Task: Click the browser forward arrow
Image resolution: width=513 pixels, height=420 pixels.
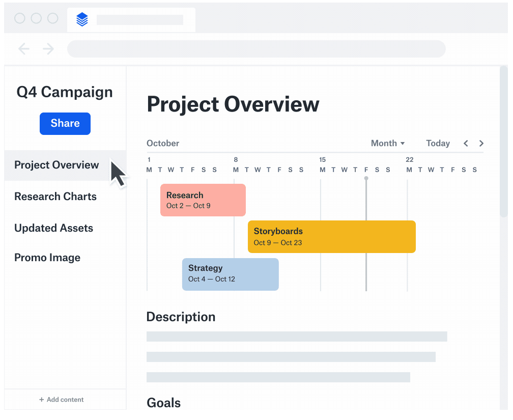Action: click(48, 49)
